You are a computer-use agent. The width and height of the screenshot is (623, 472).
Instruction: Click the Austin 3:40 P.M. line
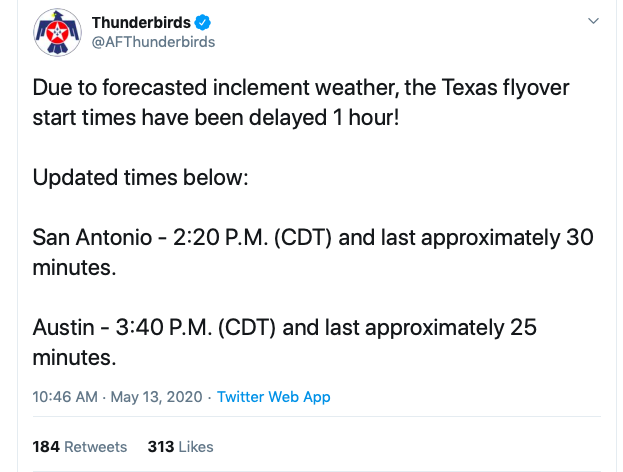tap(284, 327)
